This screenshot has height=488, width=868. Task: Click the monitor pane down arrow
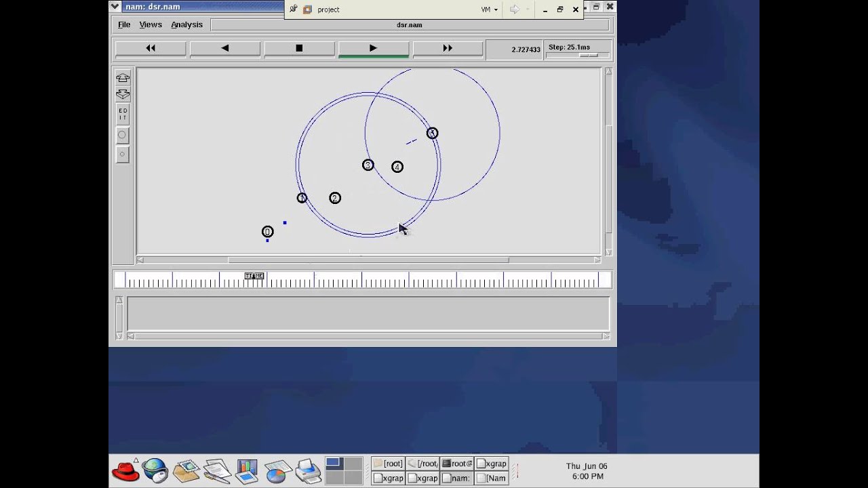(x=119, y=335)
